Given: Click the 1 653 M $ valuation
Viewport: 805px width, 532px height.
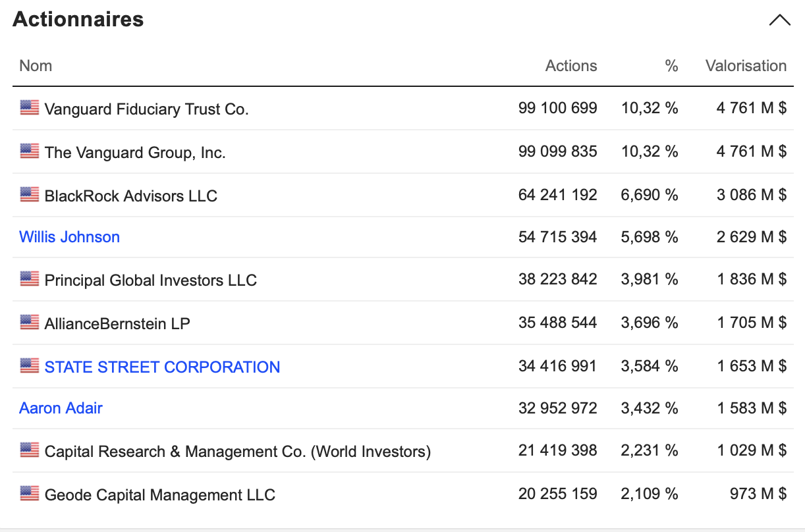Looking at the screenshot, I should click(752, 366).
